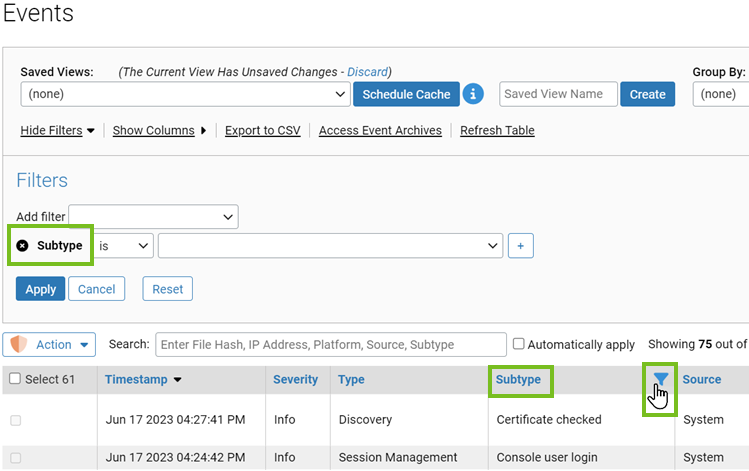Click the Schedule Cache button
749x471 pixels.
[407, 94]
